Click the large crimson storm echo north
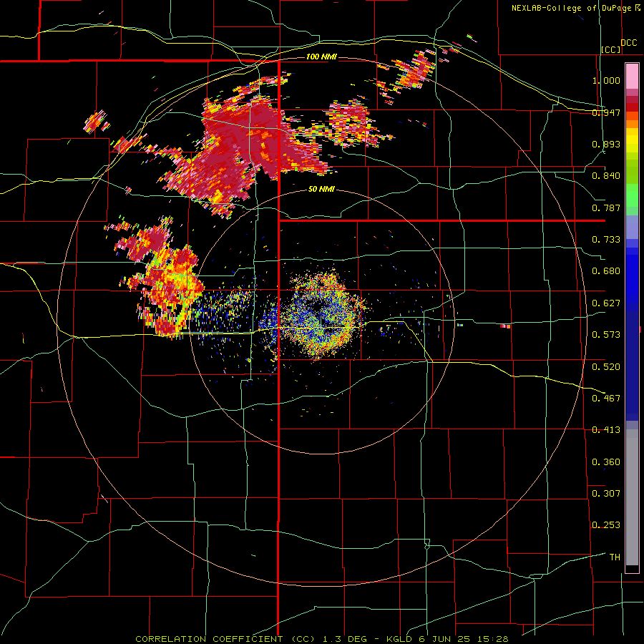Screen dimensions: 644x644 click(x=243, y=144)
